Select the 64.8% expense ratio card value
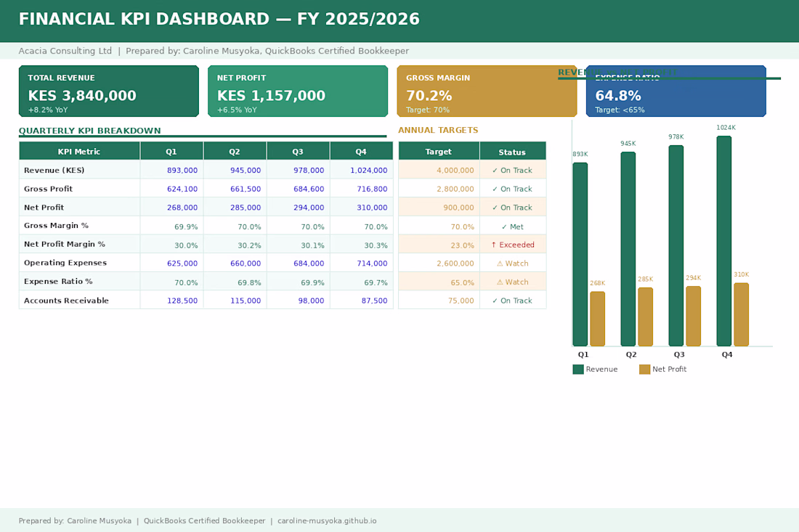The height and width of the screenshot is (532, 799). (x=618, y=96)
